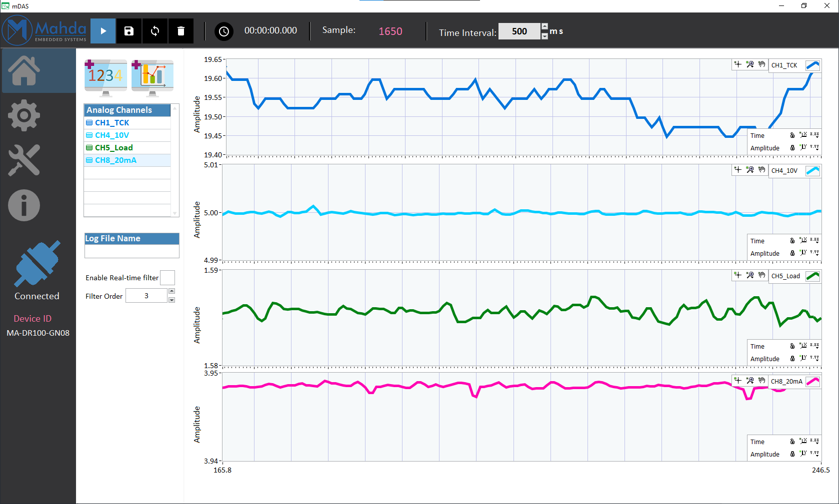Click the Analog Channels list scrollbar down arrow
This screenshot has height=504, width=839.
[x=175, y=213]
